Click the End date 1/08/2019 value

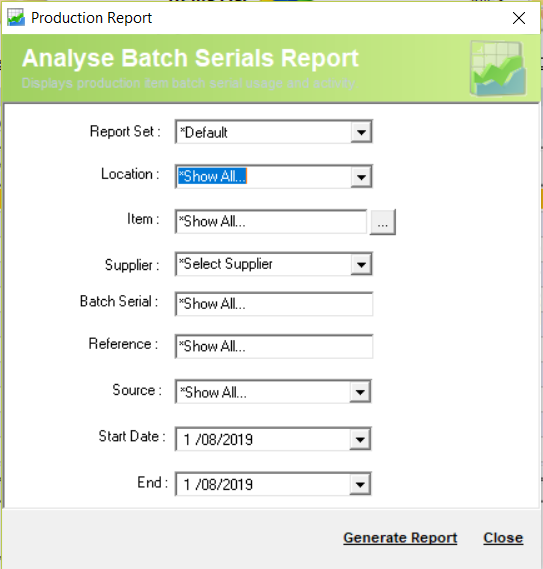pos(218,485)
